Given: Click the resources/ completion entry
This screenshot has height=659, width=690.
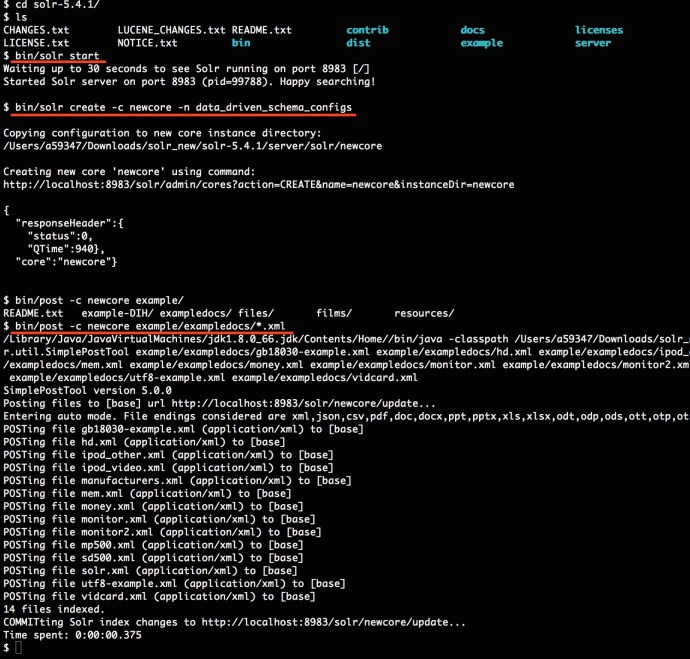Looking at the screenshot, I should [423, 313].
